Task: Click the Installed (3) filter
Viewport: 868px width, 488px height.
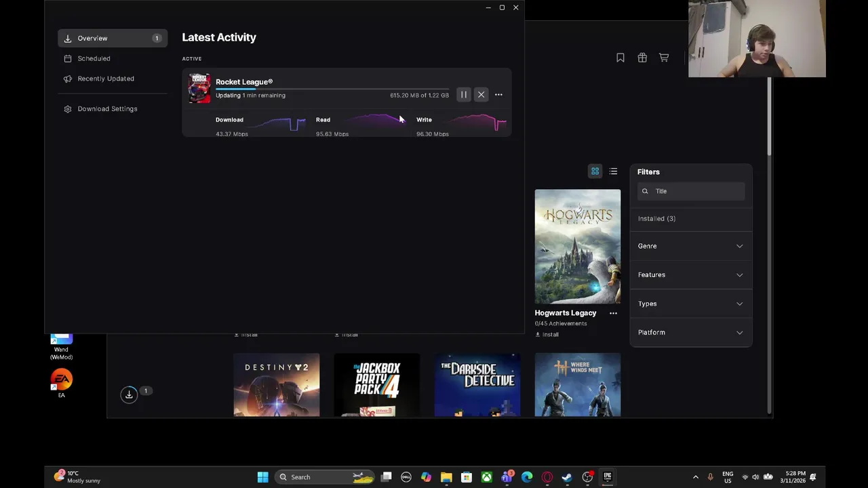Action: coord(656,218)
